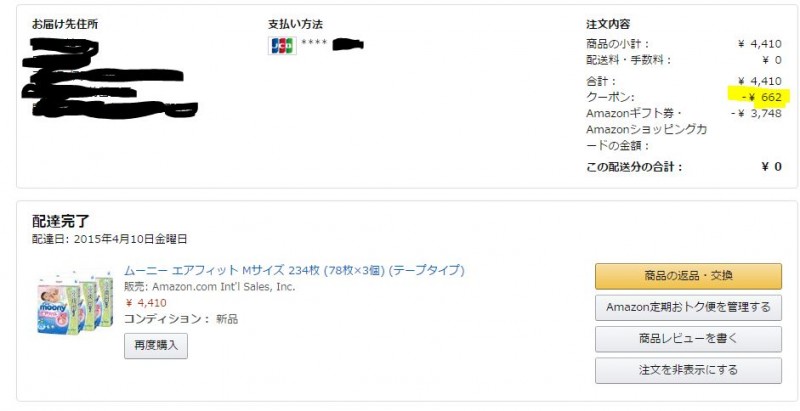The height and width of the screenshot is (411, 800).
Task: Click the Amazonギフト券 amount -¥3,748
Action: 756,113
